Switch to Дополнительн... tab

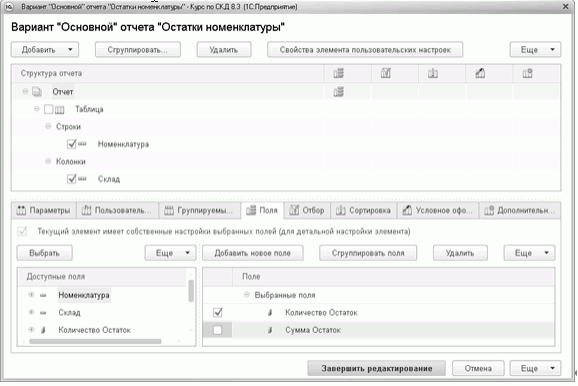click(520, 211)
